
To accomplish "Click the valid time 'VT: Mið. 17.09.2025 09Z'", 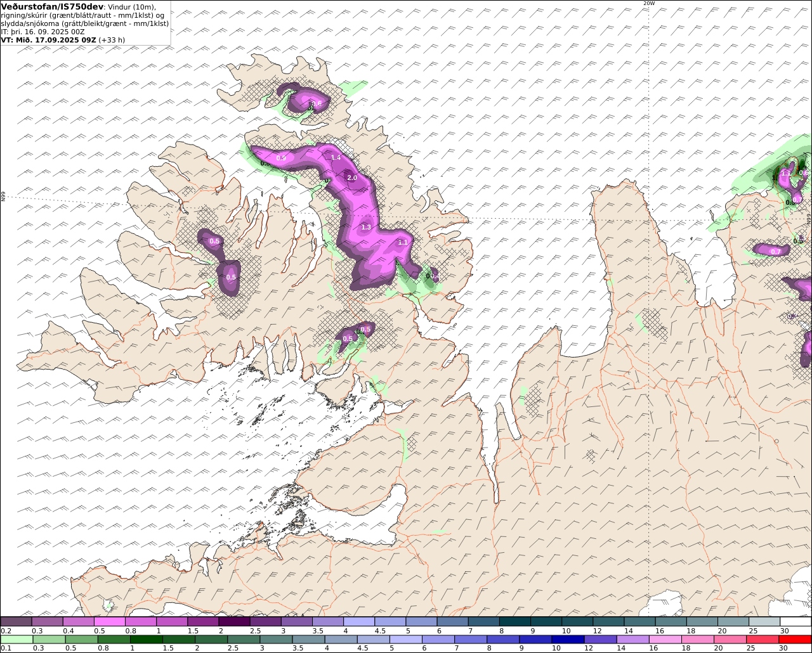I will pos(49,40).
